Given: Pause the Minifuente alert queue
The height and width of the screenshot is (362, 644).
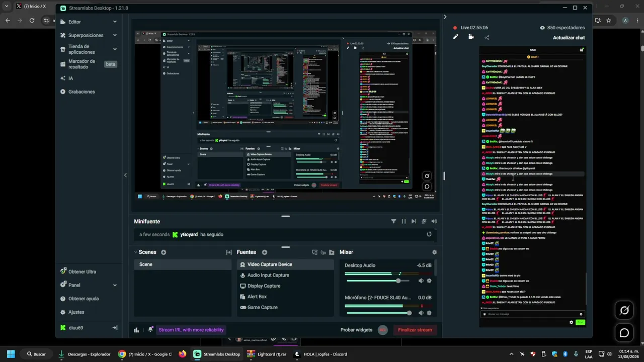Looking at the screenshot, I should click(404, 221).
